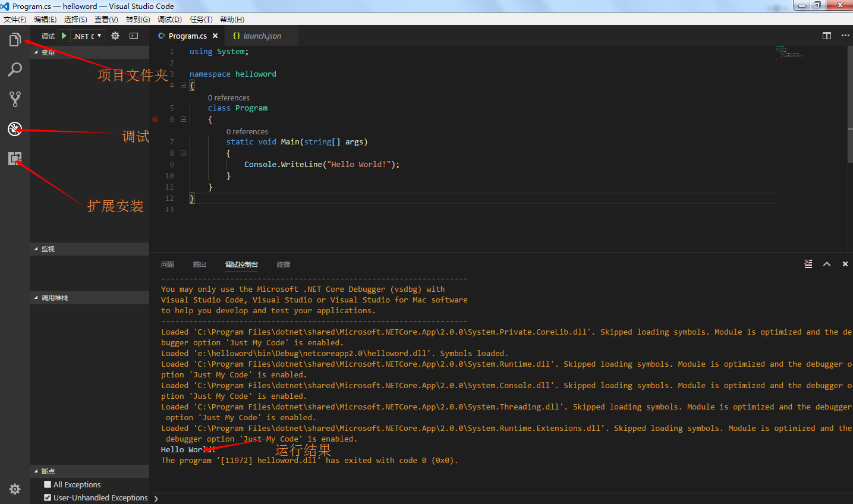Screen dimensions: 853x504
Task: Open debug console from debug toolbar icon
Action: (134, 36)
